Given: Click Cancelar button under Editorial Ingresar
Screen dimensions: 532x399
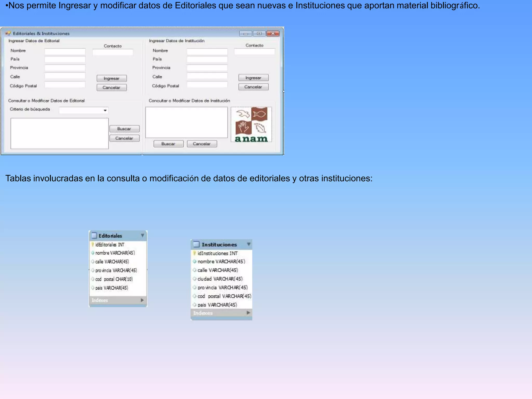Looking at the screenshot, I should click(x=112, y=87).
